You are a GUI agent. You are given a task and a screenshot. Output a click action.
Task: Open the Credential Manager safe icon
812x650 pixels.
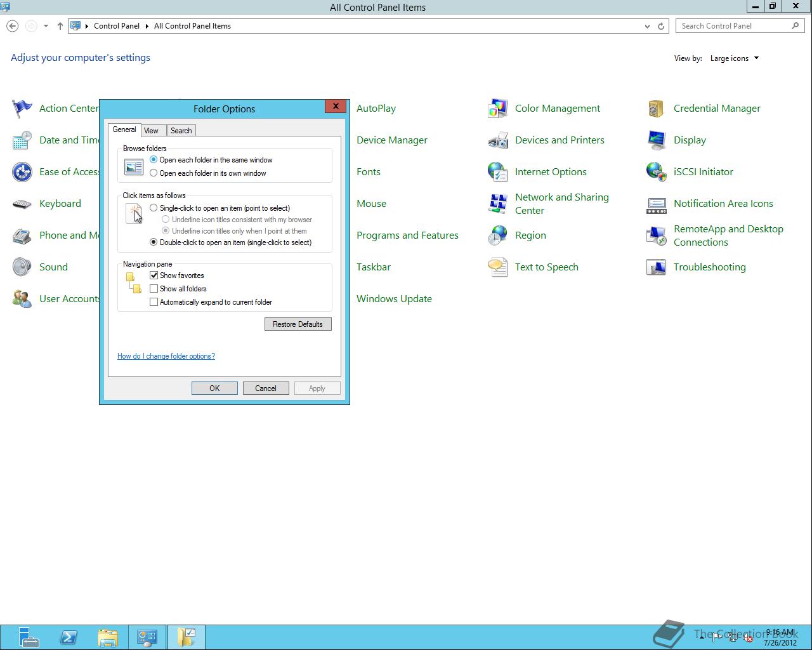657,109
